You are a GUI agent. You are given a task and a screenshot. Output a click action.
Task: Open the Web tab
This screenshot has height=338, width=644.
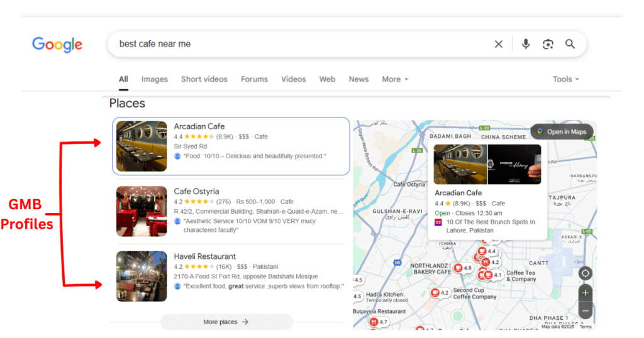[x=327, y=79]
